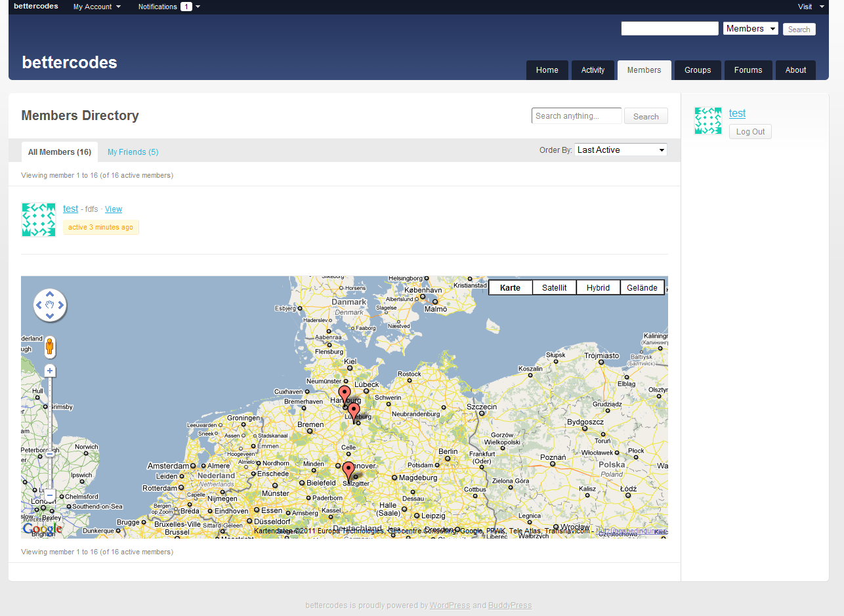844x616 pixels.
Task: Open the Members search-scope dropdown in the header
Action: click(751, 28)
